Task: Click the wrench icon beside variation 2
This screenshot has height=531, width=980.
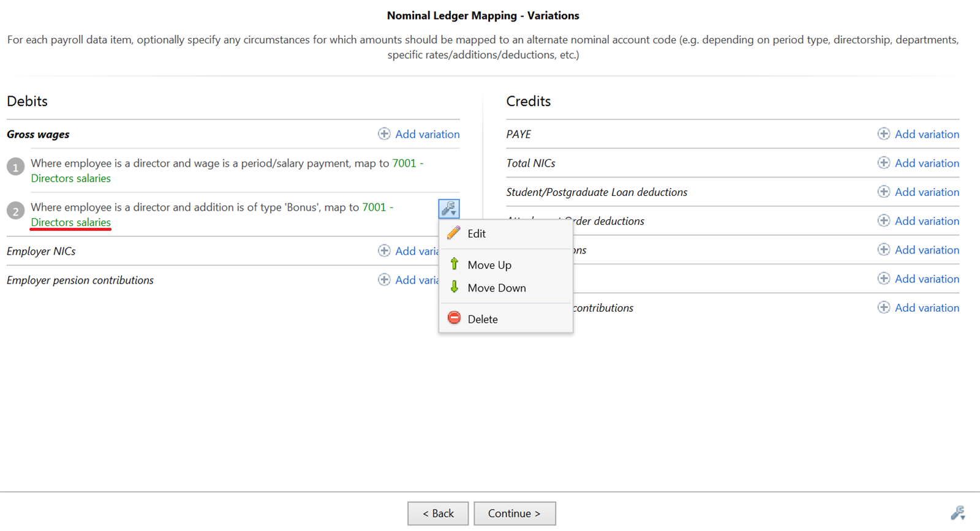Action: pyautogui.click(x=449, y=209)
